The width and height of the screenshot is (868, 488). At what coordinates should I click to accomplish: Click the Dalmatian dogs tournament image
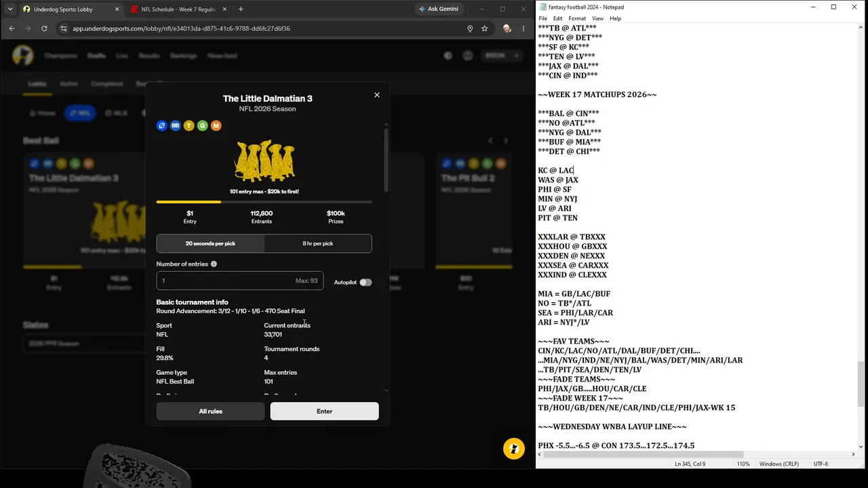click(x=264, y=161)
